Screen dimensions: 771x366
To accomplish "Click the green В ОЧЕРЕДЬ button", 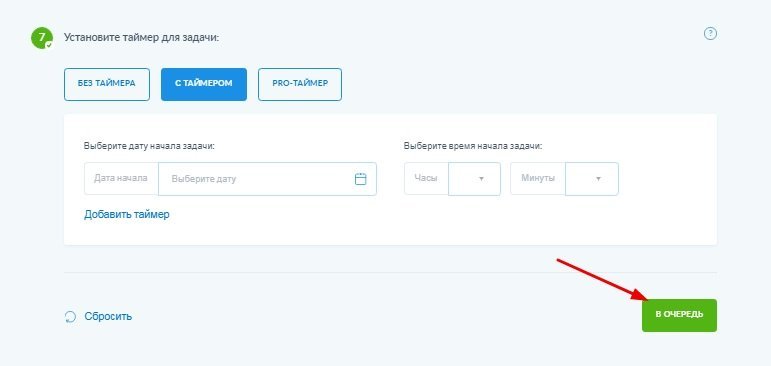I will point(679,315).
